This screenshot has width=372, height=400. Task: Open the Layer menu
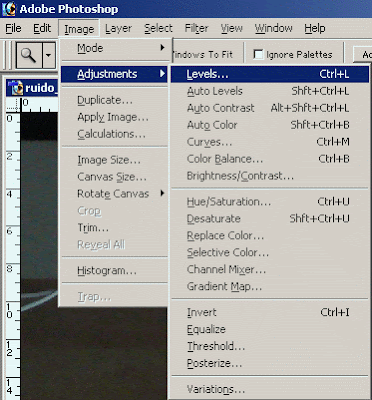tap(118, 29)
